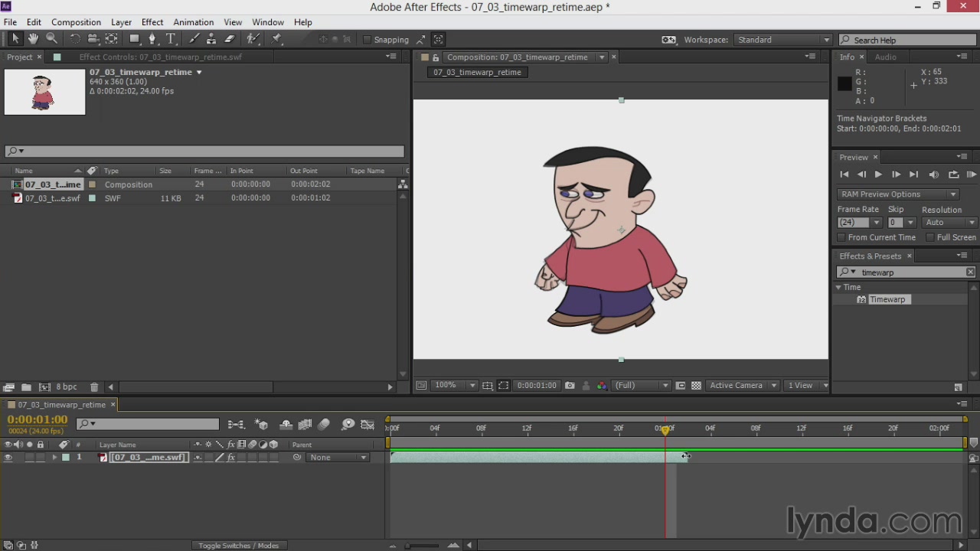
Task: Open the Composition Mini-Flowchart icon
Action: point(236,425)
